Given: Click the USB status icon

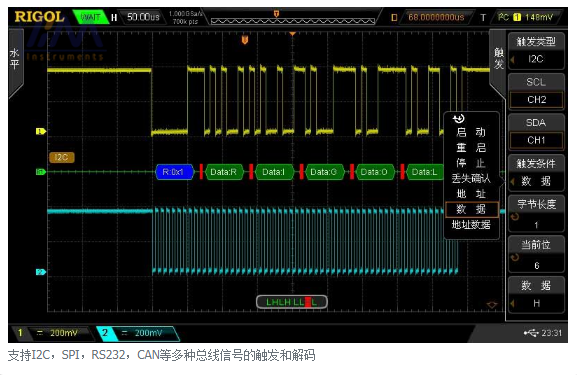Looking at the screenshot, I should 531,333.
